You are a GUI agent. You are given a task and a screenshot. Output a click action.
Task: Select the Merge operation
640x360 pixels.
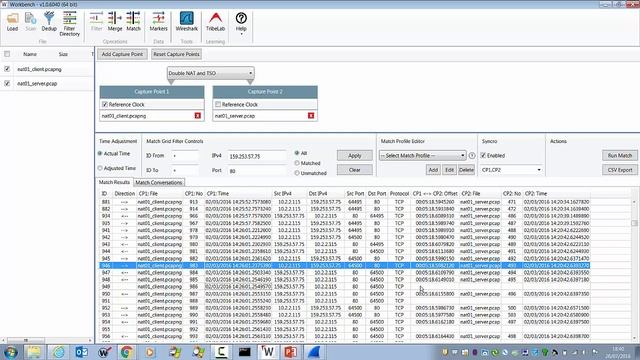[x=115, y=22]
